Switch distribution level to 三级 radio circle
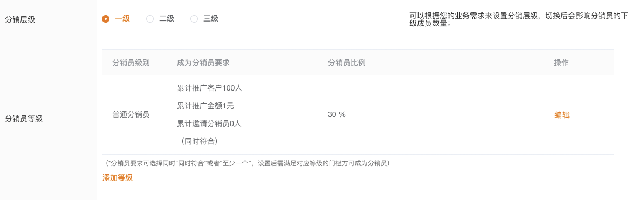644x200 pixels. pos(194,19)
